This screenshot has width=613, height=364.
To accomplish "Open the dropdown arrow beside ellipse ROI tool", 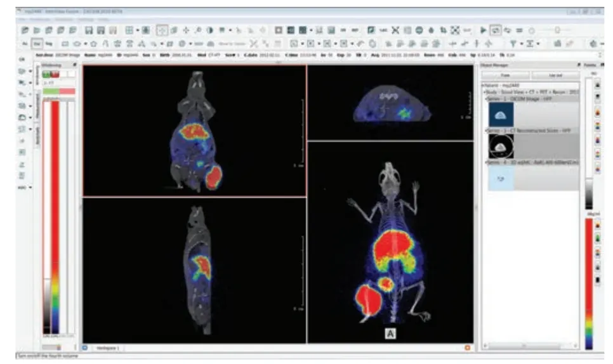I will 85,44.
